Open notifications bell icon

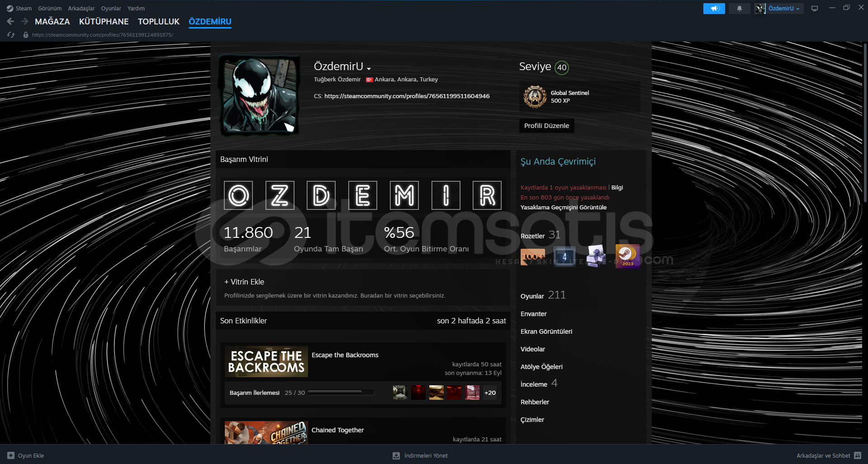pyautogui.click(x=740, y=9)
